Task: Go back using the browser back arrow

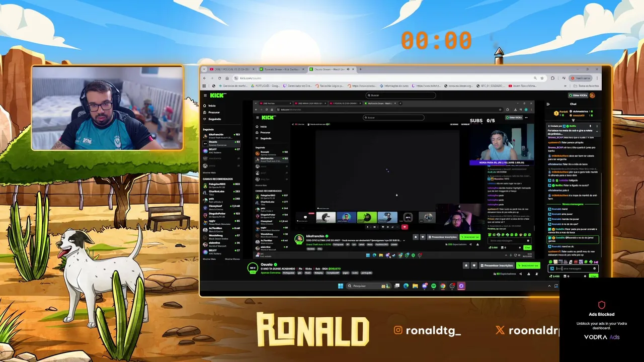Action: tap(204, 78)
